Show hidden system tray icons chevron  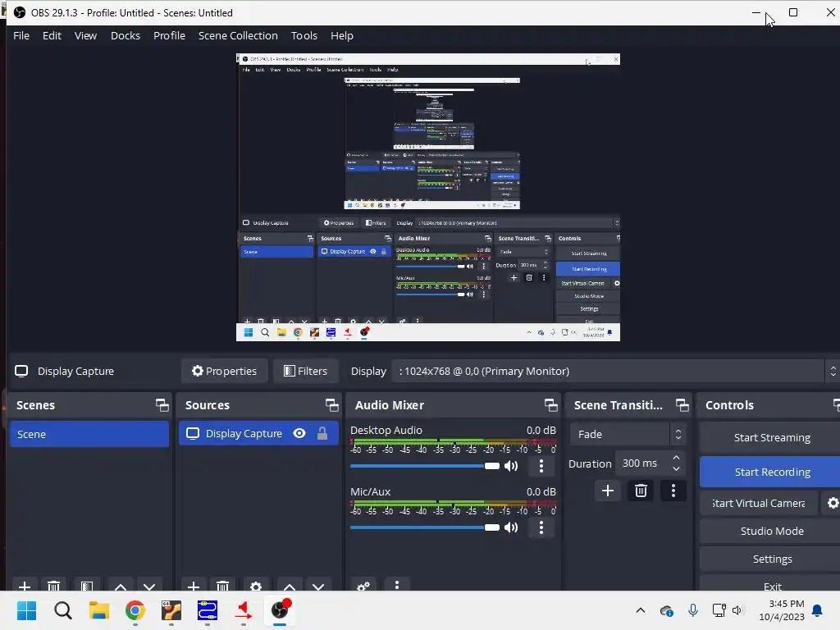[x=640, y=610]
